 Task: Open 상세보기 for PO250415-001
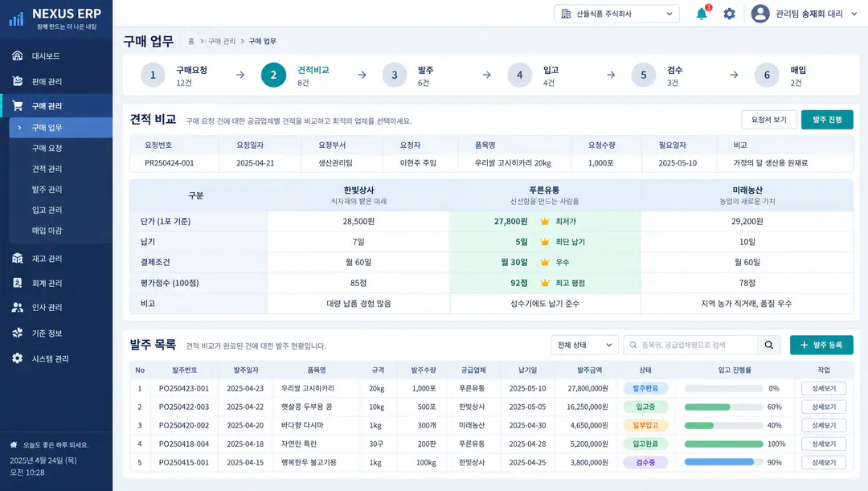point(824,462)
